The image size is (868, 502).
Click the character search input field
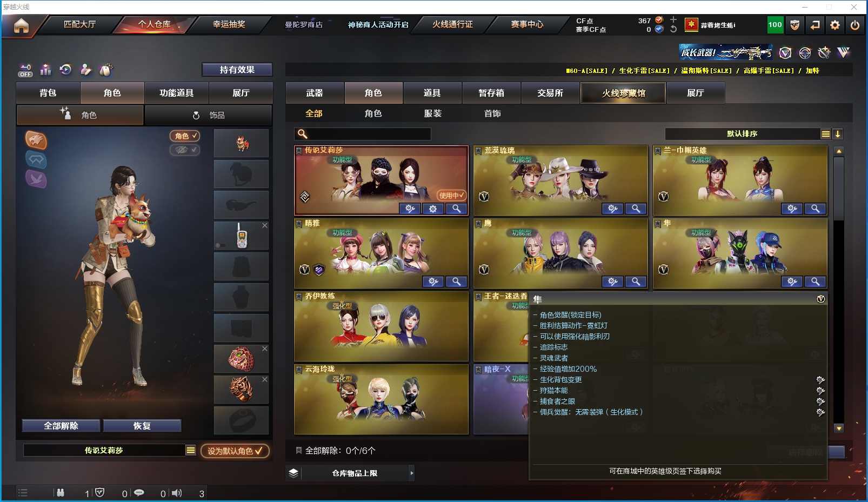363,134
